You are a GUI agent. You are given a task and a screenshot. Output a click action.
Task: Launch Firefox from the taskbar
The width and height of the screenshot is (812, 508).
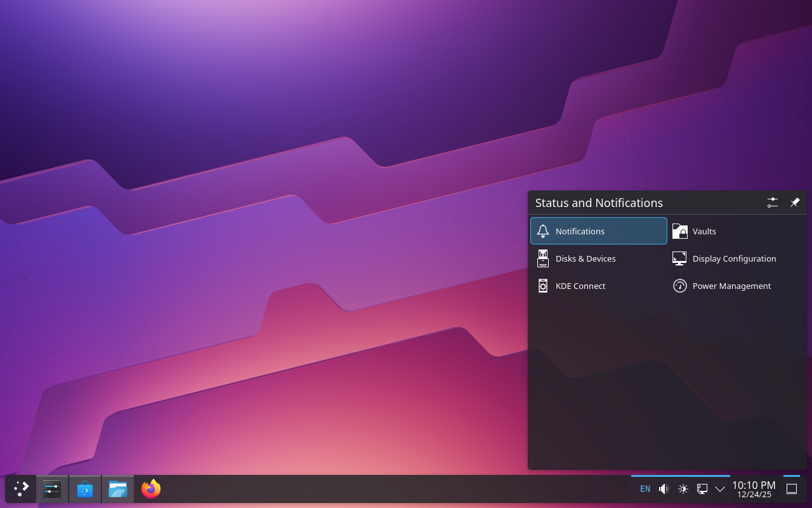click(151, 489)
